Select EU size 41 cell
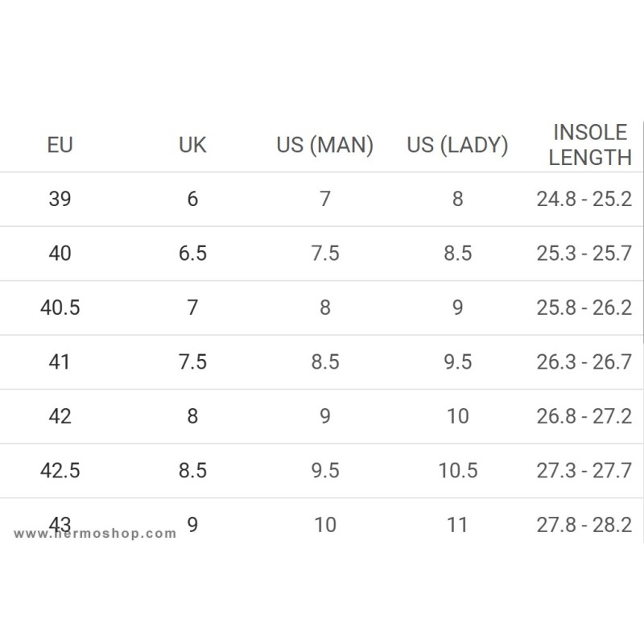 click(x=60, y=362)
